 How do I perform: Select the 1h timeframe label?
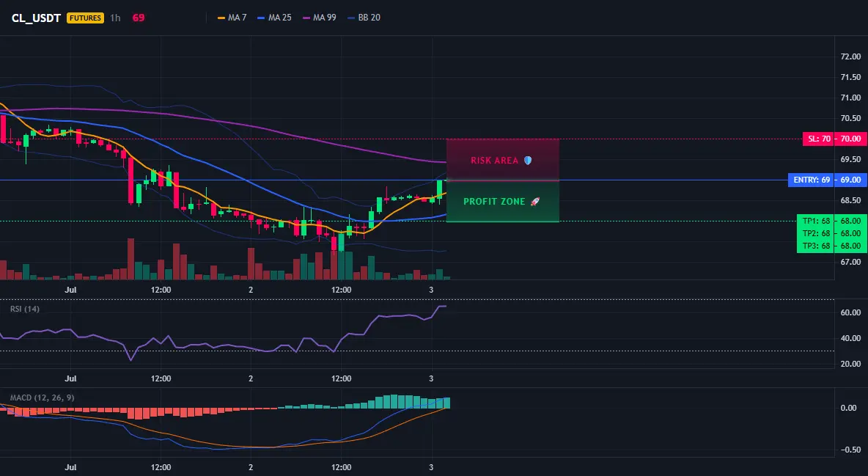[115, 18]
